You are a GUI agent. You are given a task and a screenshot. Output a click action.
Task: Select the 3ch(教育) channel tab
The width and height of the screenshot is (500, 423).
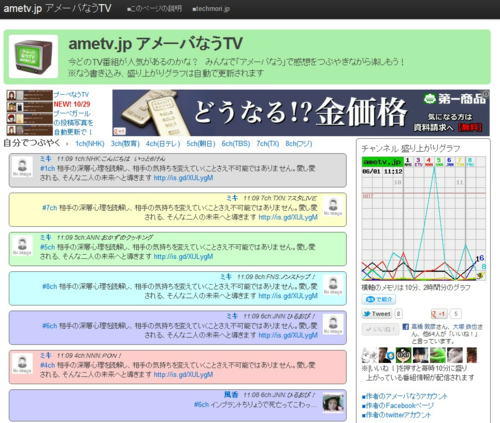coord(125,144)
